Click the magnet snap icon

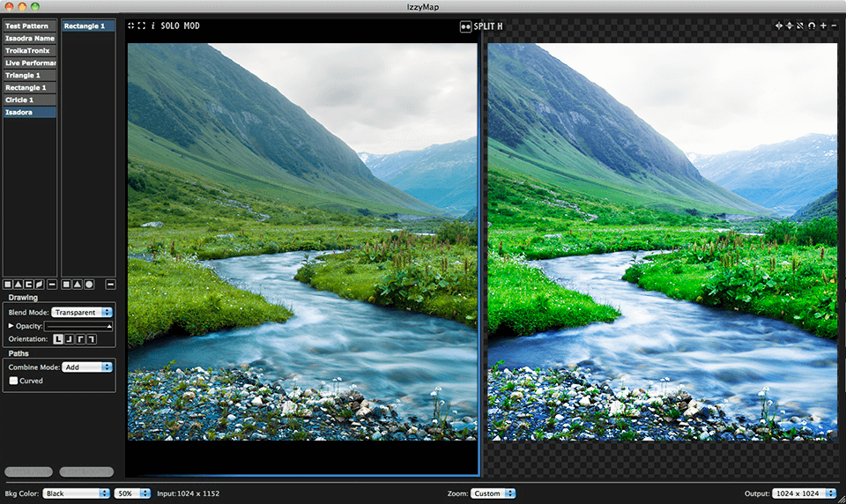click(x=812, y=26)
